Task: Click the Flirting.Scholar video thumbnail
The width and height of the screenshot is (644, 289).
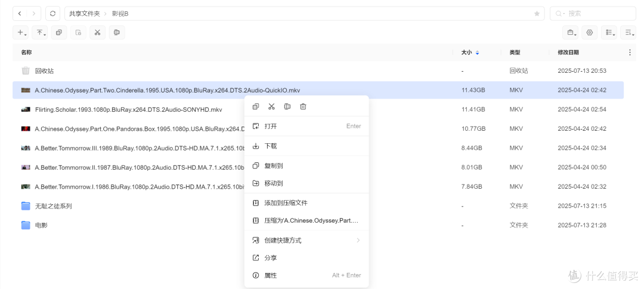Action: [26, 109]
